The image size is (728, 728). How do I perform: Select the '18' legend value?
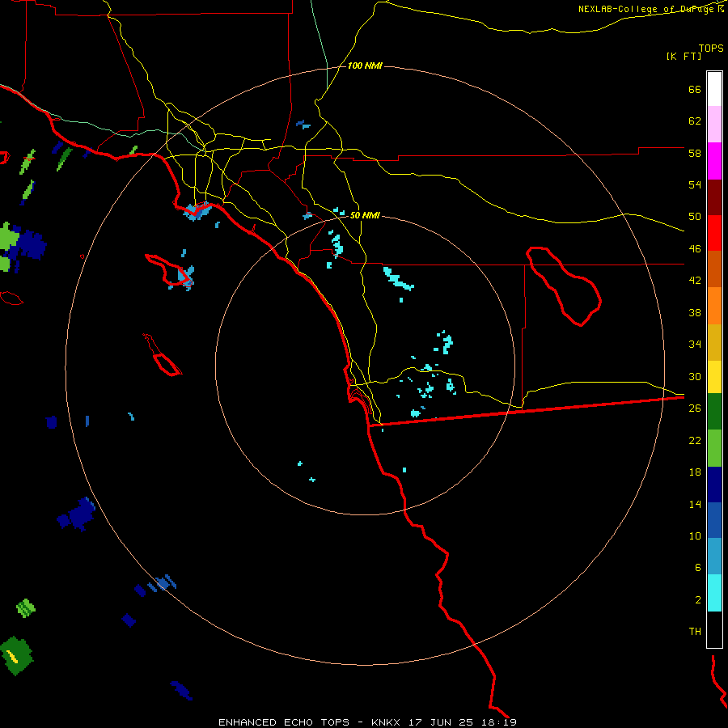coord(695,472)
